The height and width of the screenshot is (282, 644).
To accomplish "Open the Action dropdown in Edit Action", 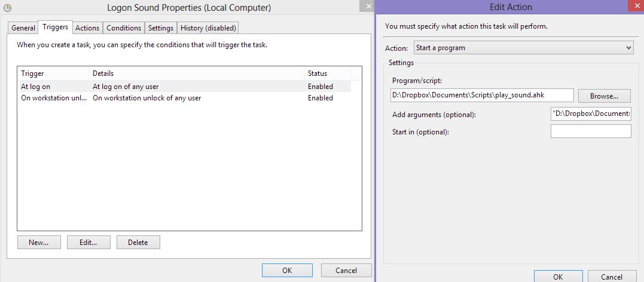I will point(524,48).
